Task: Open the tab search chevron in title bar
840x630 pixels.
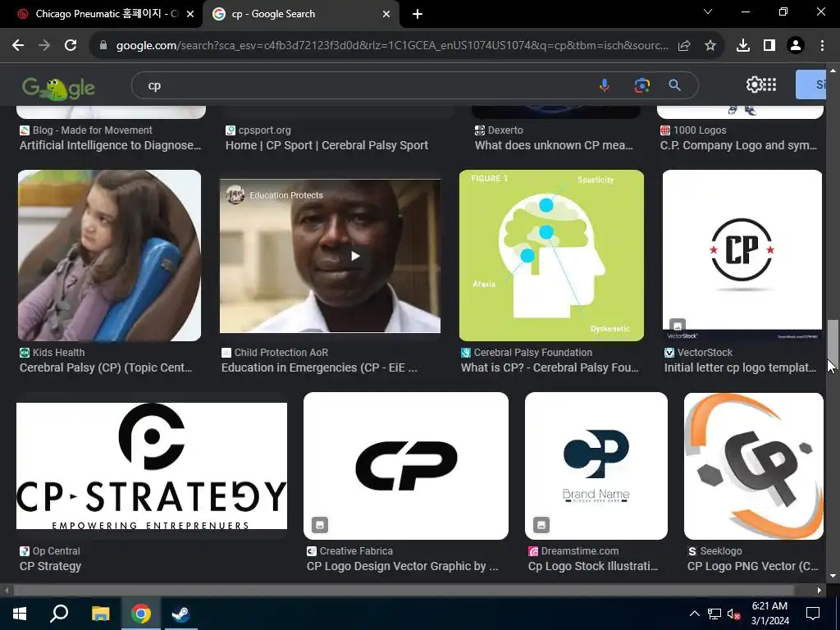Action: point(708,11)
